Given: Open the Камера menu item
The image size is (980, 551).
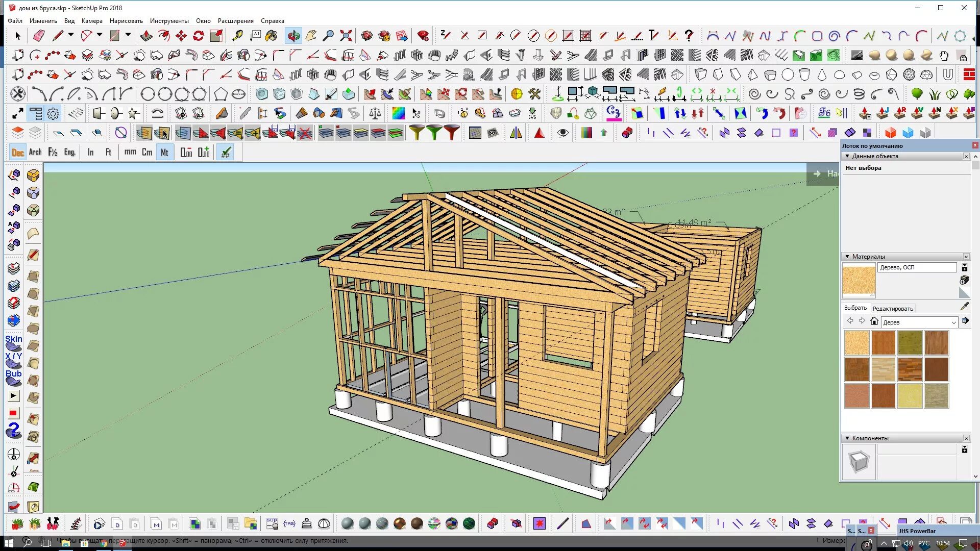Looking at the screenshot, I should coord(91,21).
